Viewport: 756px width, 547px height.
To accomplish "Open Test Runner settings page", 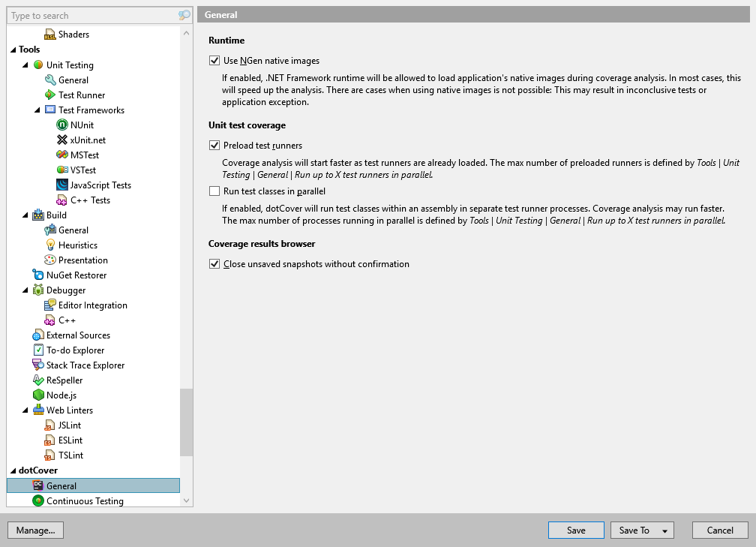I will [x=82, y=95].
